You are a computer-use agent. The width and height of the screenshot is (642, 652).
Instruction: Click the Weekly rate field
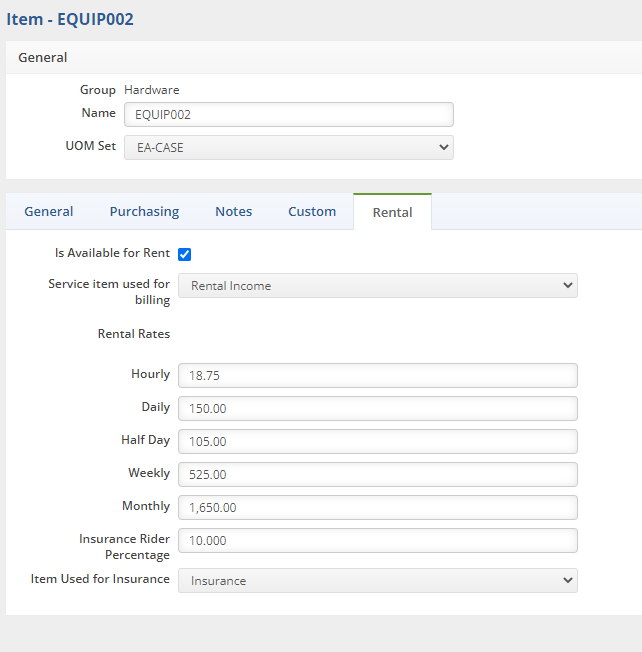[x=378, y=474]
